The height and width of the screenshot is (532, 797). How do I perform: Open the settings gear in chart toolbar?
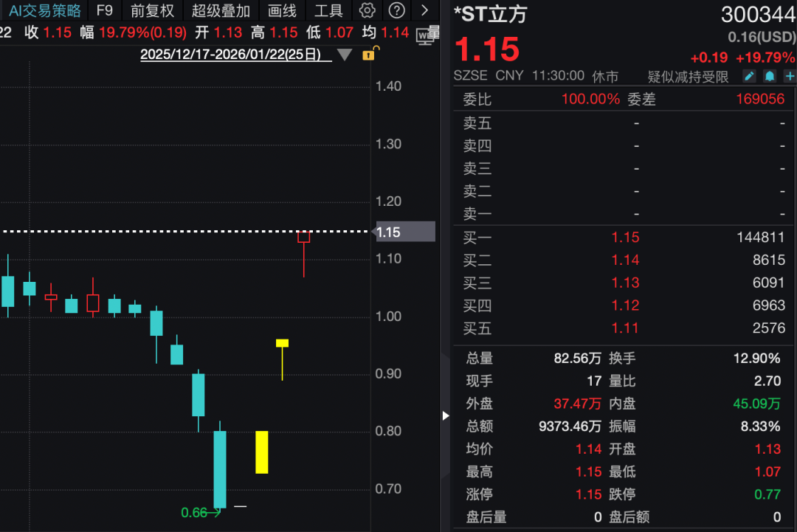(367, 10)
